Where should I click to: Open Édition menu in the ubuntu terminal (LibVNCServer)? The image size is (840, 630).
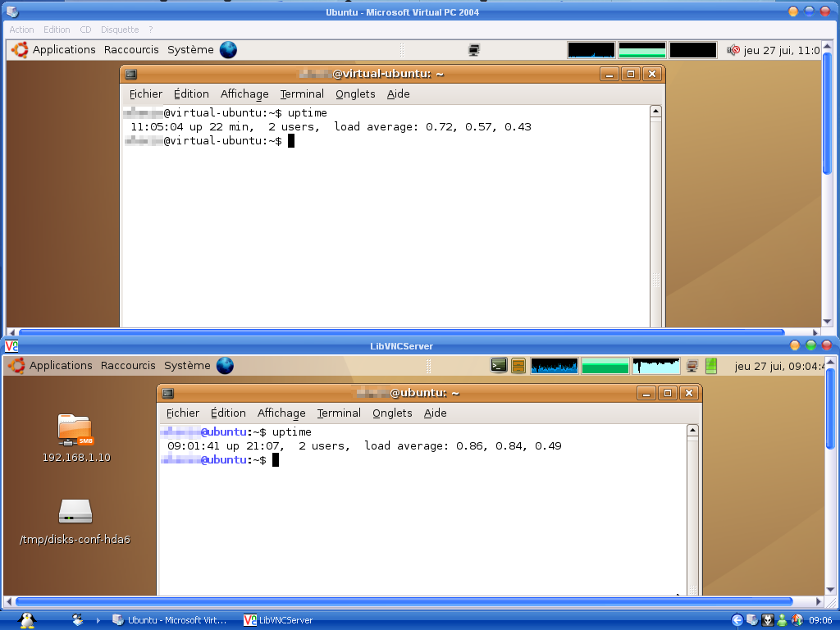(x=228, y=413)
